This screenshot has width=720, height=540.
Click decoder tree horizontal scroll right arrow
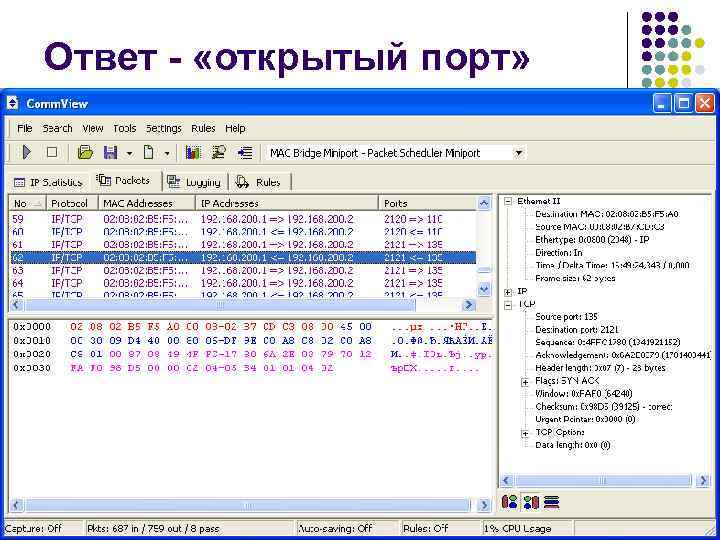click(703, 481)
